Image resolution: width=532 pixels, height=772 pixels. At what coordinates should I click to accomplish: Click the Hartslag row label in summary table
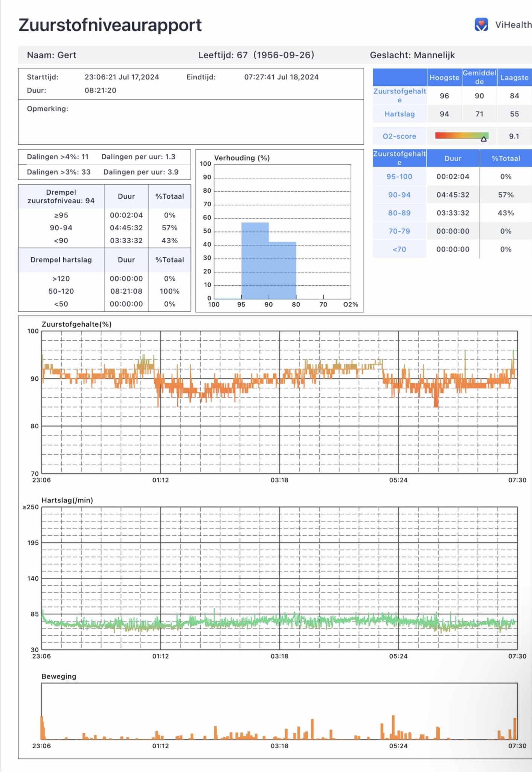tap(399, 114)
